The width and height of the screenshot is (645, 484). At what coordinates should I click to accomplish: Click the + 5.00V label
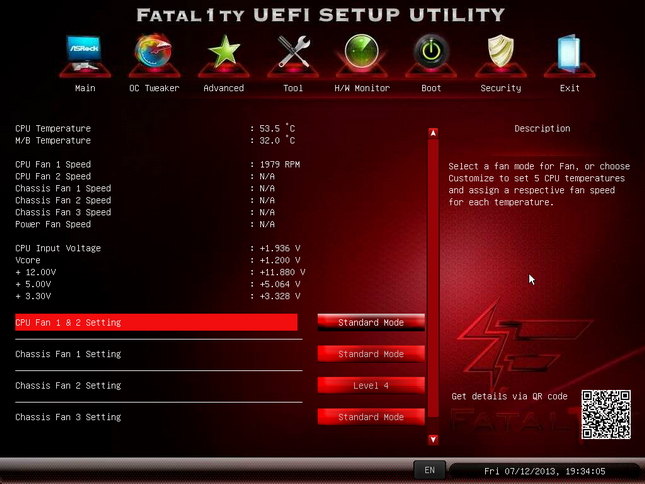pyautogui.click(x=33, y=284)
